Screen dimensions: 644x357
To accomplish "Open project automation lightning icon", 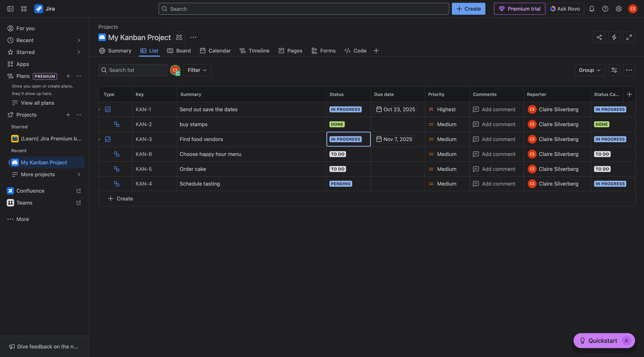I will (614, 37).
